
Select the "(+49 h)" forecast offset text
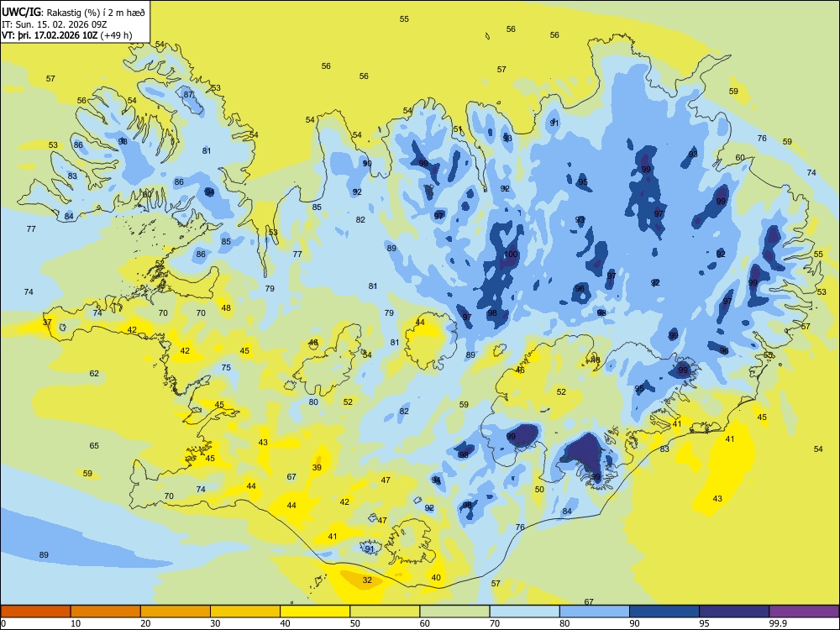[116, 35]
